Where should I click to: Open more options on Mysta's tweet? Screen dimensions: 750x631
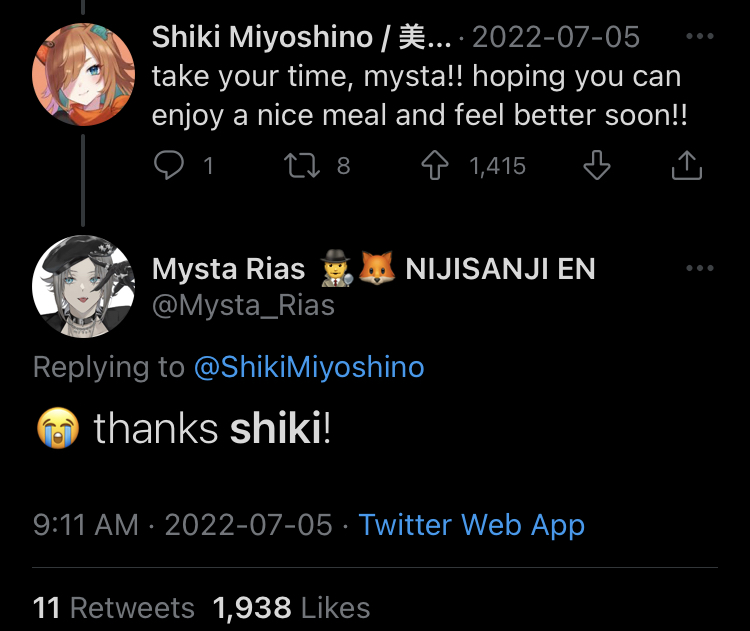click(700, 268)
